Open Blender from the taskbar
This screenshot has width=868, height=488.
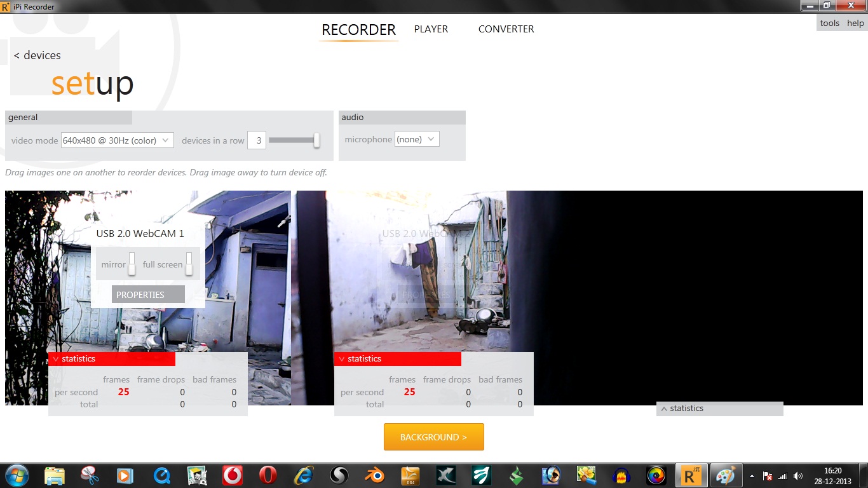[375, 475]
